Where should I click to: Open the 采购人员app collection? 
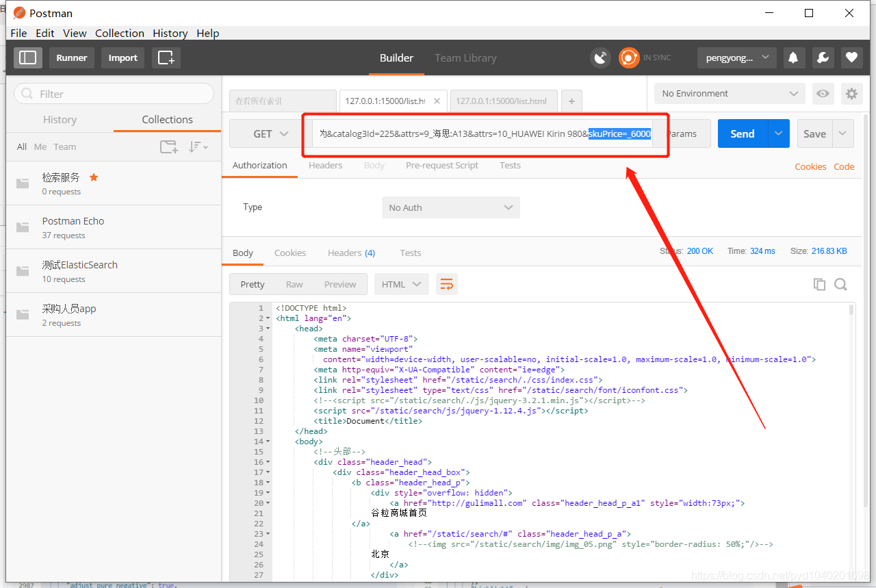[114, 315]
